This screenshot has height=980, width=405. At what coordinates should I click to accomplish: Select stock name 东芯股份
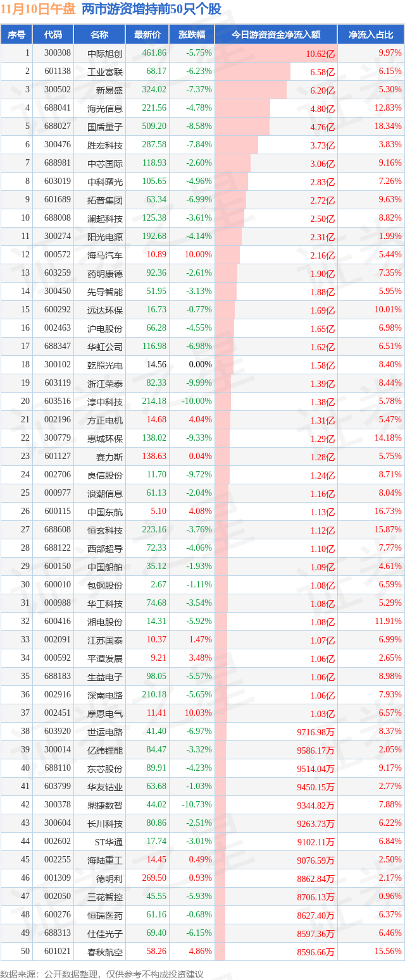pos(106,769)
